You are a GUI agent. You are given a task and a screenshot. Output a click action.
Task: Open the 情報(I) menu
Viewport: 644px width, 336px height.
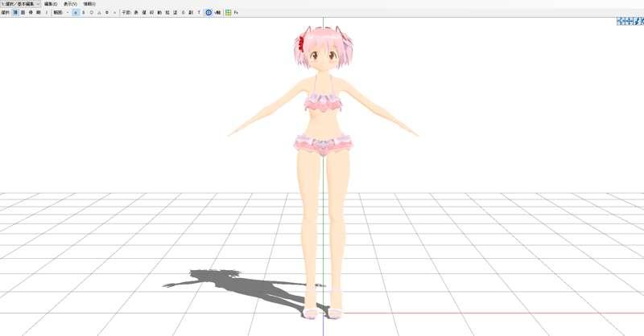click(x=89, y=4)
